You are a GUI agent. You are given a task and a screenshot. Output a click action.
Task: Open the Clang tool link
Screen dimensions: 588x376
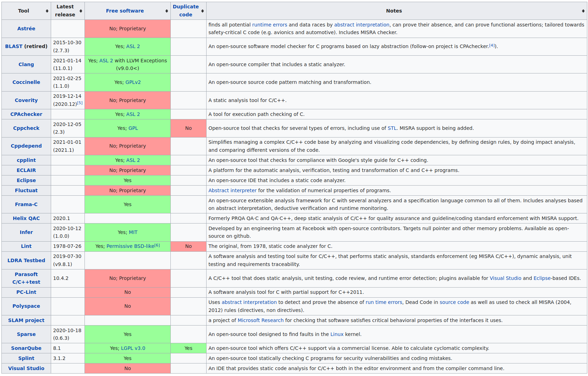(26, 64)
